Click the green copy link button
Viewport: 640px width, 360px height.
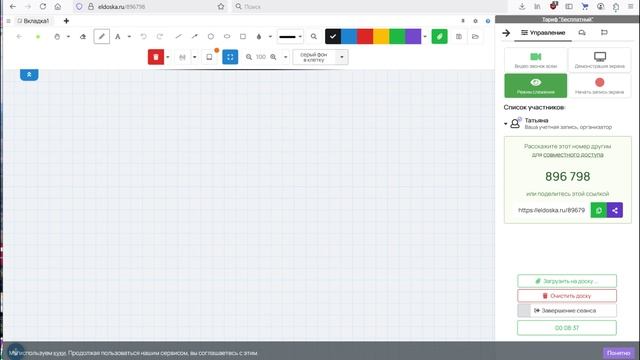point(599,210)
